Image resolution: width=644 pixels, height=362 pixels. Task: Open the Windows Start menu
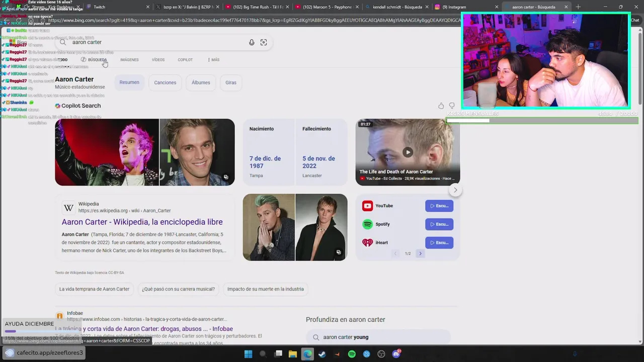pyautogui.click(x=248, y=354)
